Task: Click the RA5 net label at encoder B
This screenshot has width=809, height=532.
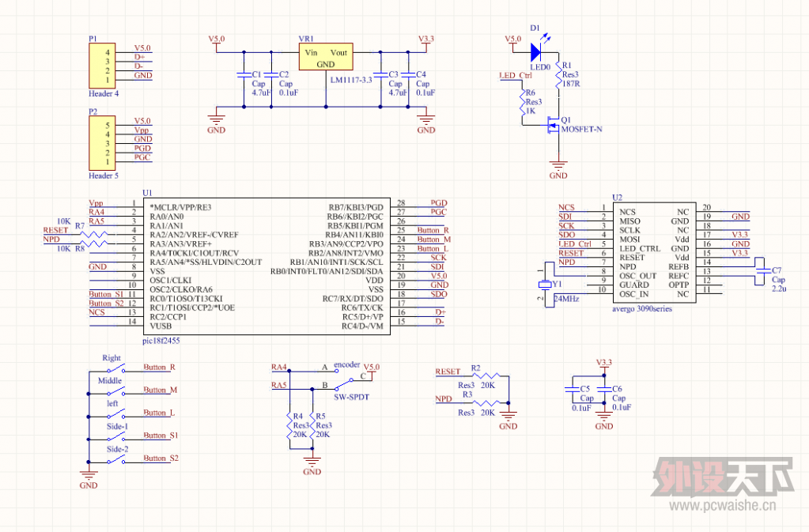Action: [x=279, y=385]
